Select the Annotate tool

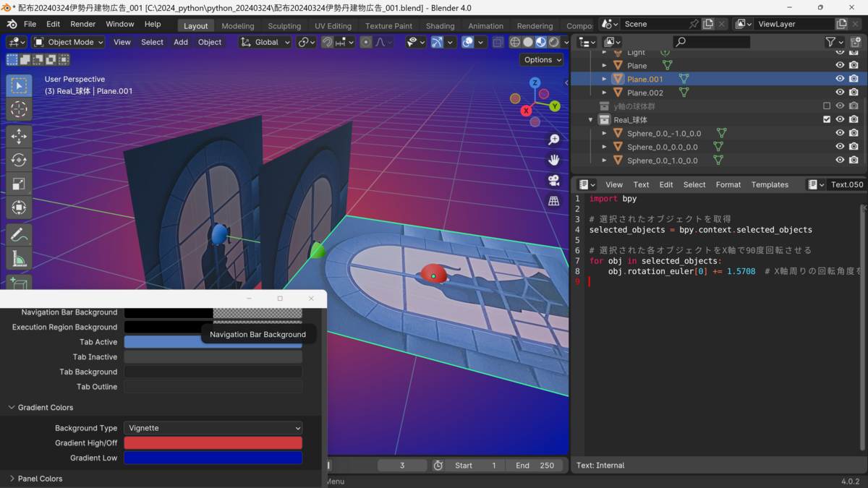tap(19, 234)
